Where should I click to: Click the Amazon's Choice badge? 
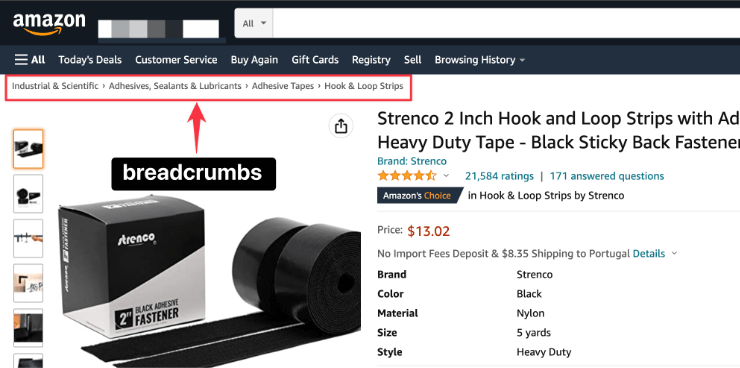(419, 195)
